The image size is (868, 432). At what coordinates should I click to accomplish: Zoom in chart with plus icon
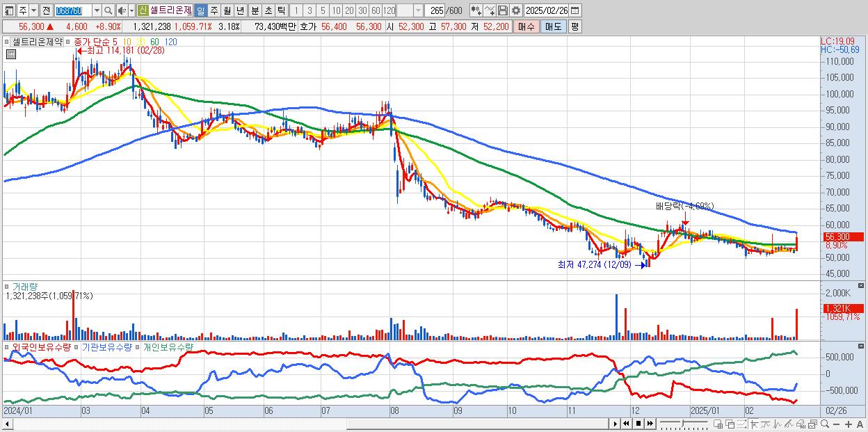[x=849, y=424]
